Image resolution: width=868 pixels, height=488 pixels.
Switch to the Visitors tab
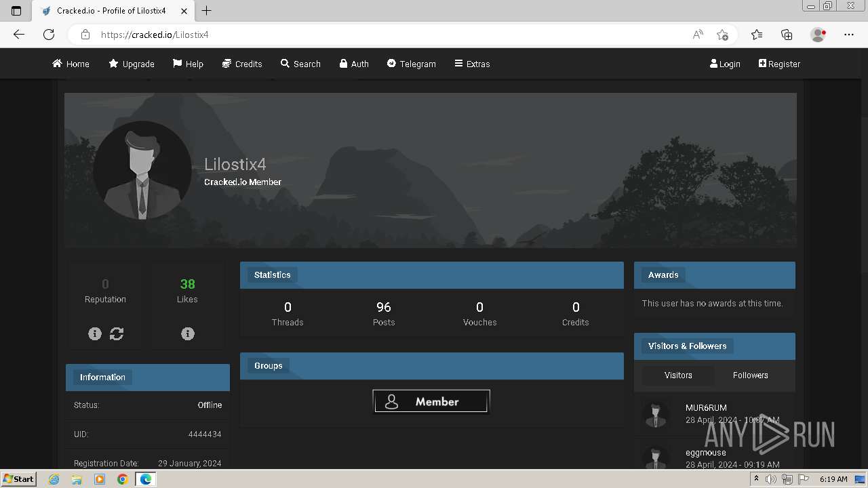point(678,375)
